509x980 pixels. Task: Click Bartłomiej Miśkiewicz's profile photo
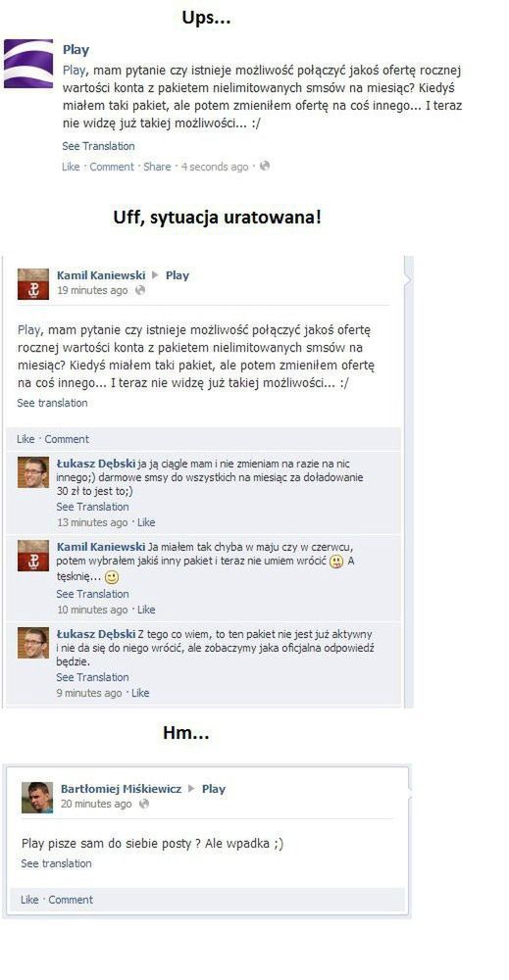[37, 797]
